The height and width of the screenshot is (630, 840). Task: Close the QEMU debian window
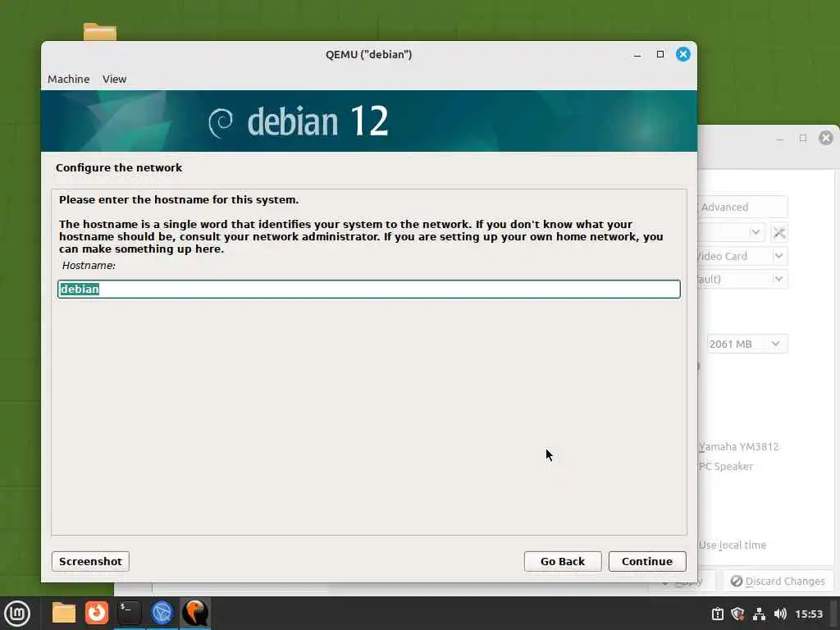(683, 54)
